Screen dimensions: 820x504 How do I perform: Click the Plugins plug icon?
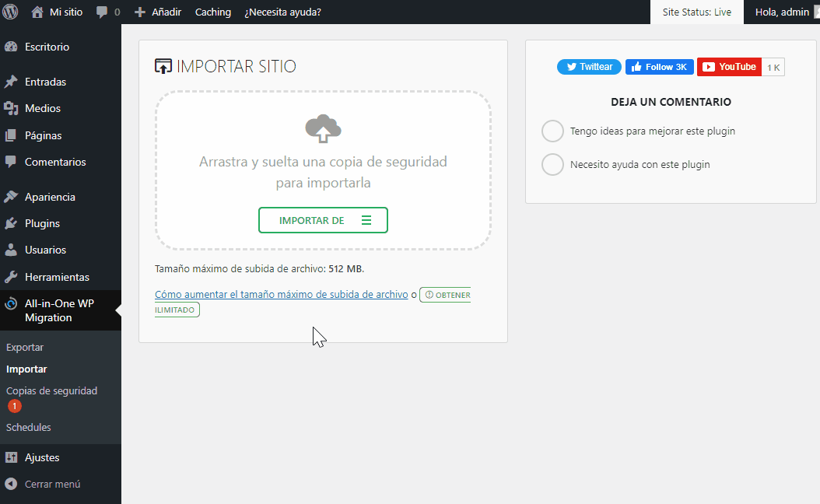point(11,223)
